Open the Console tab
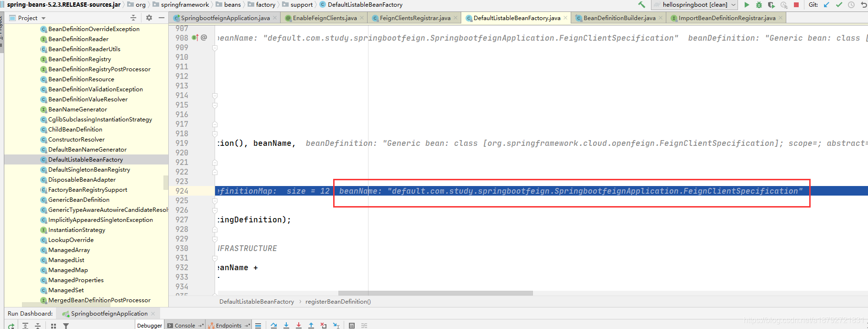This screenshot has height=329, width=868. click(185, 326)
